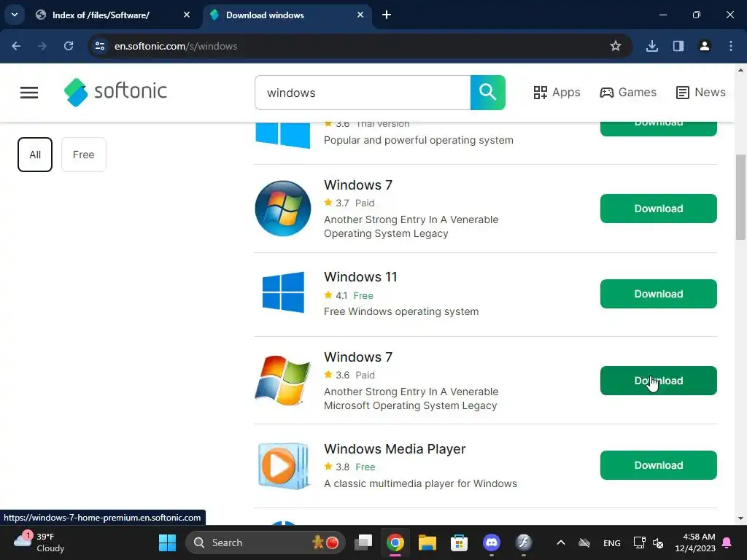The width and height of the screenshot is (747, 560).
Task: Open Google Chrome from the taskbar
Action: point(395,542)
